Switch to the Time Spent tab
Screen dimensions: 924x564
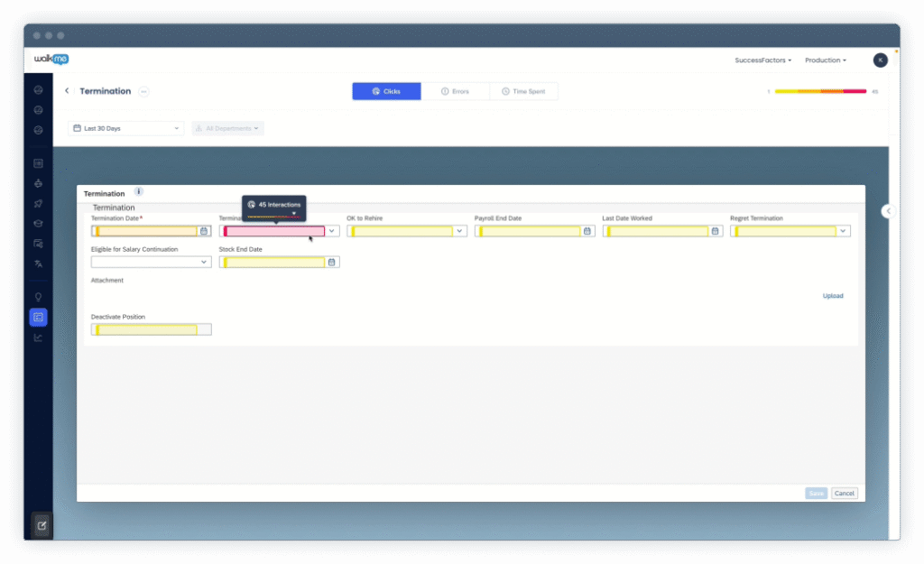coord(523,91)
